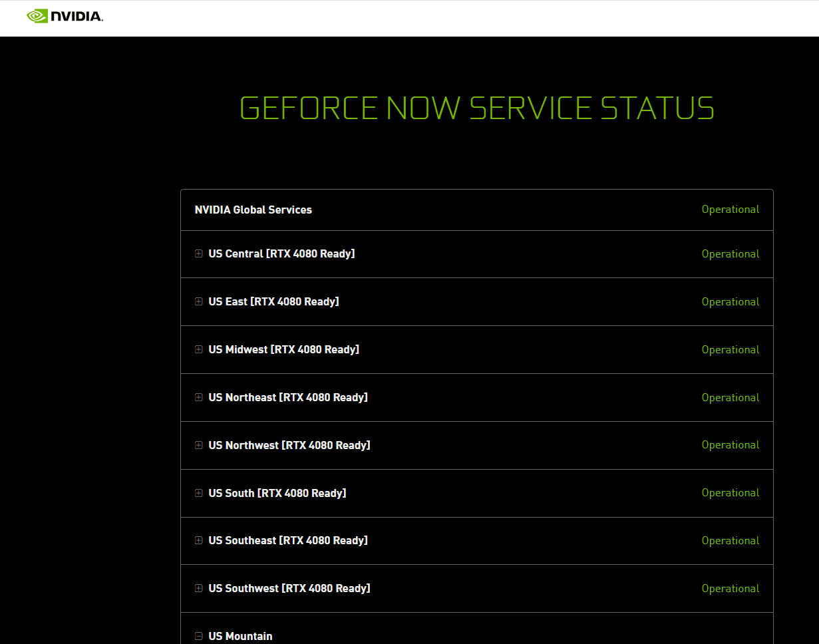The image size is (819, 644).
Task: Click the Operational status beside US Southwest
Action: point(730,589)
